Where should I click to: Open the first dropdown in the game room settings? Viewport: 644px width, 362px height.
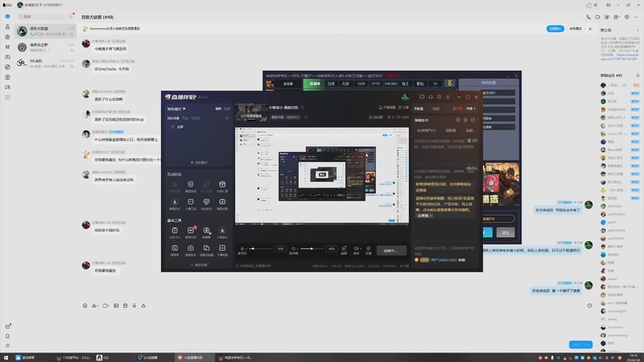[499, 109]
